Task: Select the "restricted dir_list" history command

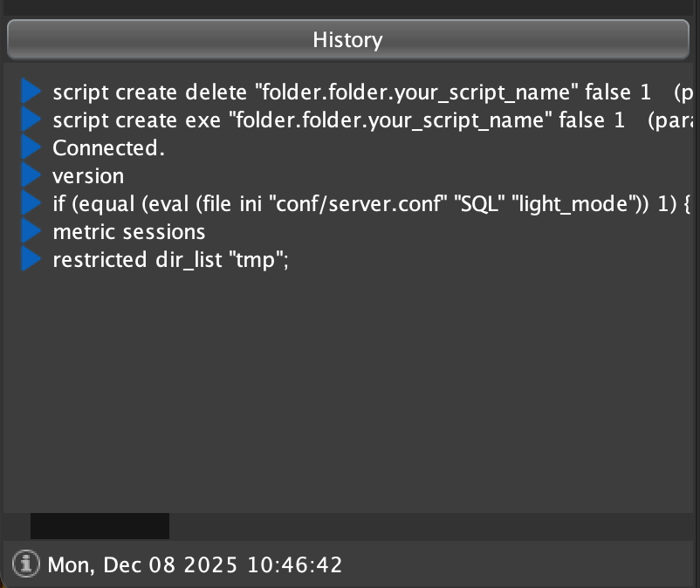Action: tap(170, 260)
